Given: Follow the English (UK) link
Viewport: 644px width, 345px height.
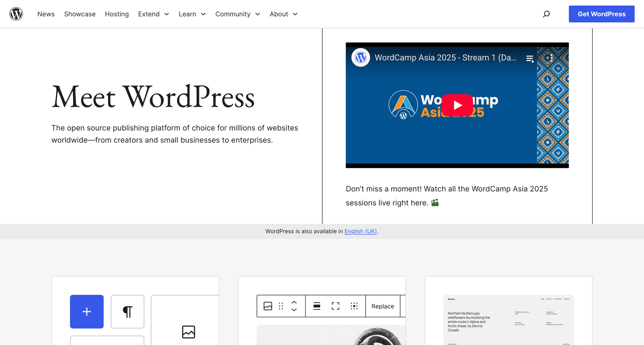Looking at the screenshot, I should click(x=361, y=231).
